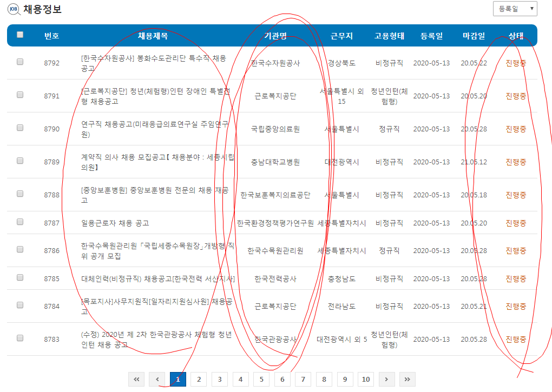
Task: Open 한국관광공사 체험형 청년인턴 채용 공고
Action: tap(156, 339)
